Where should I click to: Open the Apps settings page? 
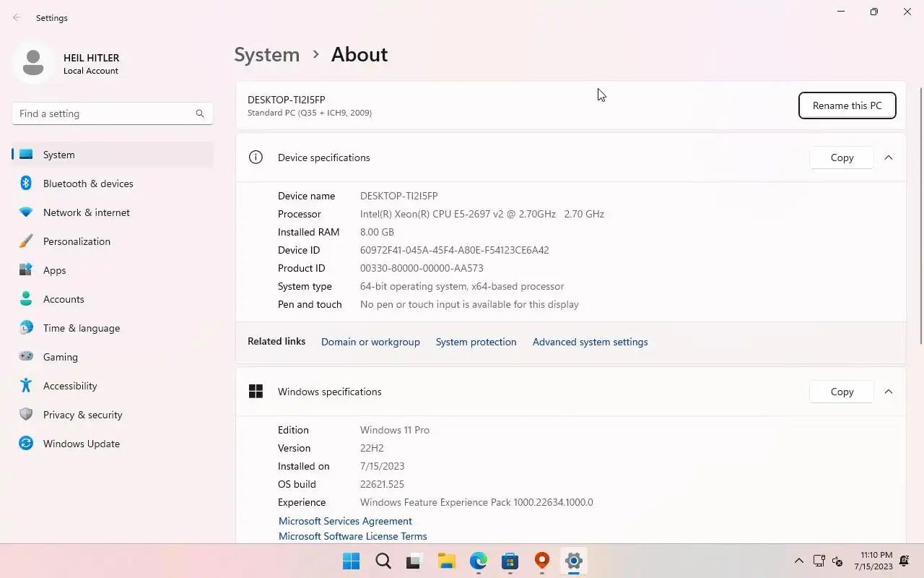(113, 270)
